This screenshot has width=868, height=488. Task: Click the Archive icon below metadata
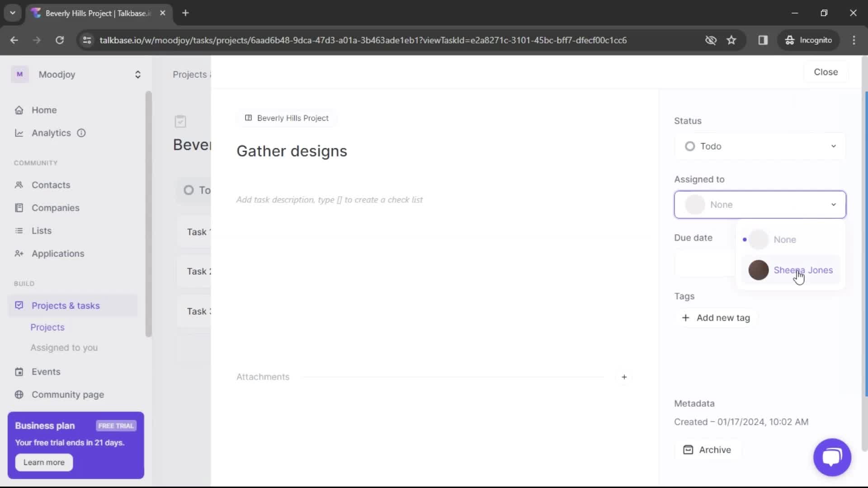point(688,449)
